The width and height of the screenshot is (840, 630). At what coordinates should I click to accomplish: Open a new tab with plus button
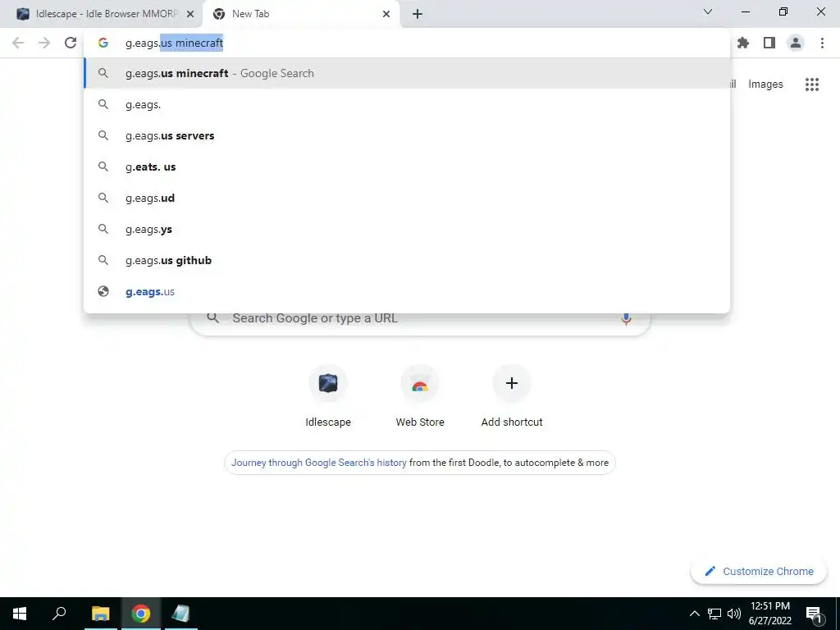(418, 14)
